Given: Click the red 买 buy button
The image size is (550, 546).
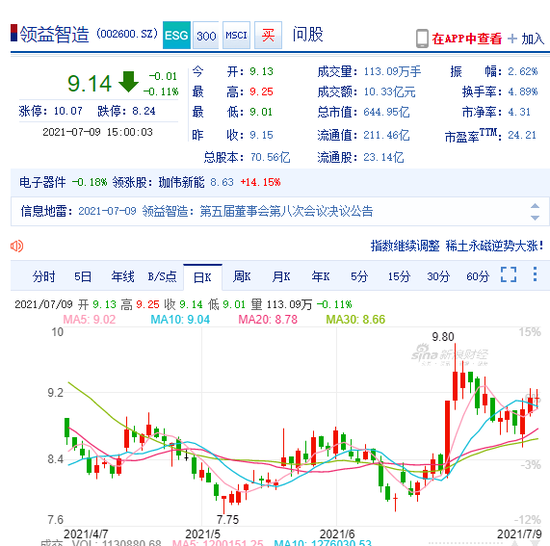Looking at the screenshot, I should 268,35.
